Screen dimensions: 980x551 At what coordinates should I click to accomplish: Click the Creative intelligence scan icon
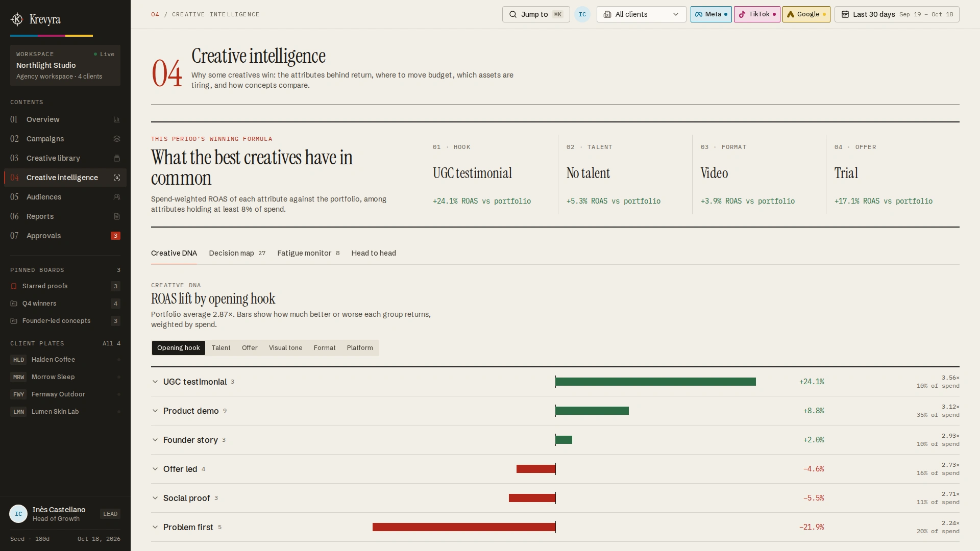[x=117, y=178]
